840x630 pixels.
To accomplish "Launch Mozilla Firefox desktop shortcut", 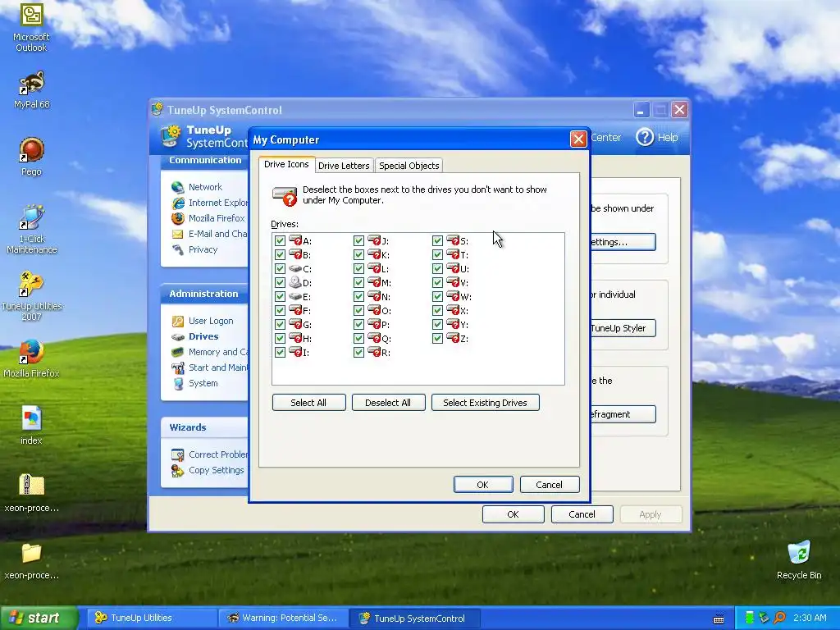I will pyautogui.click(x=31, y=359).
